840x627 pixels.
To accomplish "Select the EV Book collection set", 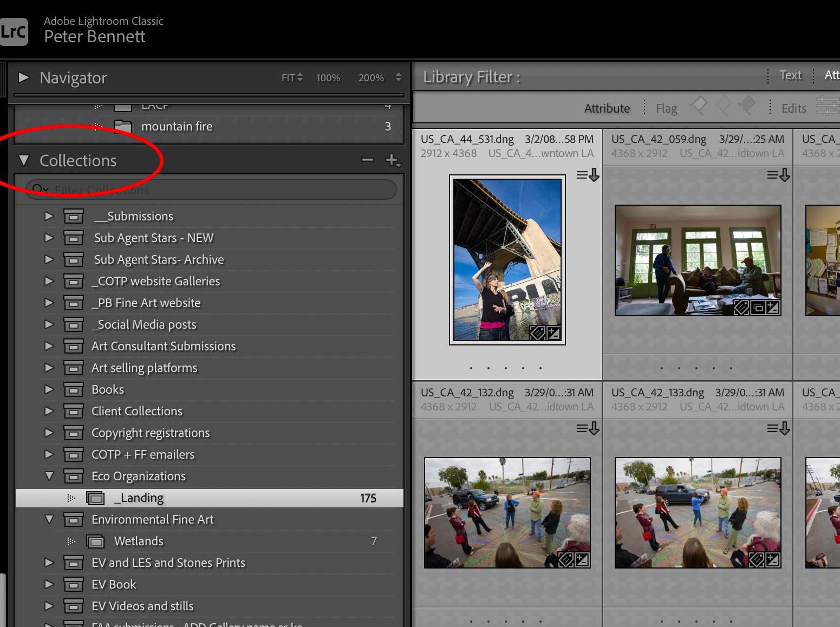I will point(210,584).
